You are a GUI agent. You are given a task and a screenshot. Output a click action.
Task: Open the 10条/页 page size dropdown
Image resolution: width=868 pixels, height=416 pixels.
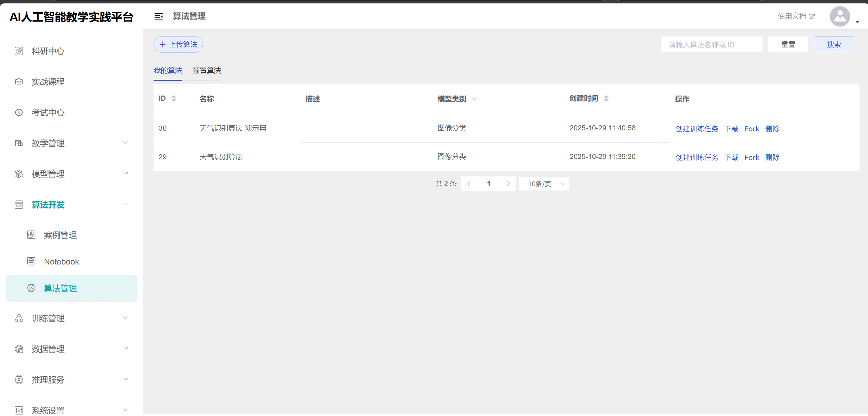click(x=544, y=184)
